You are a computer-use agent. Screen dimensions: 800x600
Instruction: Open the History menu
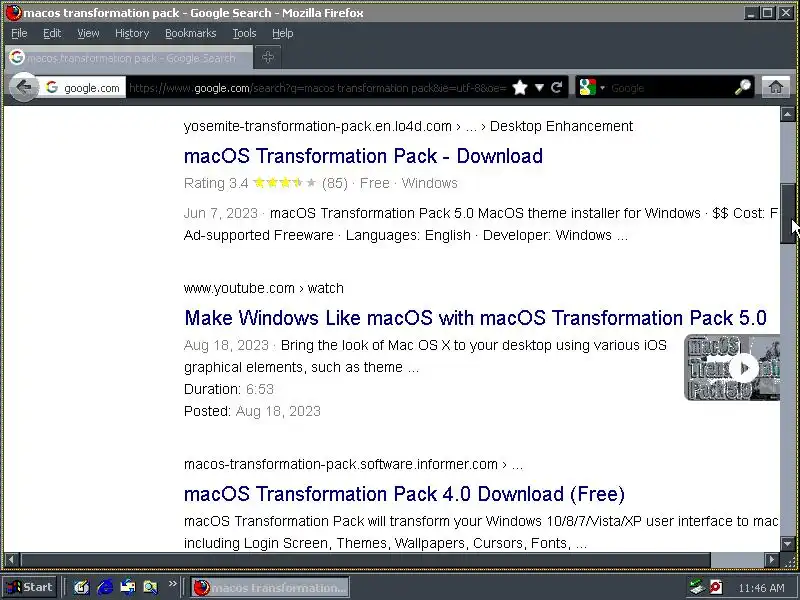[x=132, y=33]
